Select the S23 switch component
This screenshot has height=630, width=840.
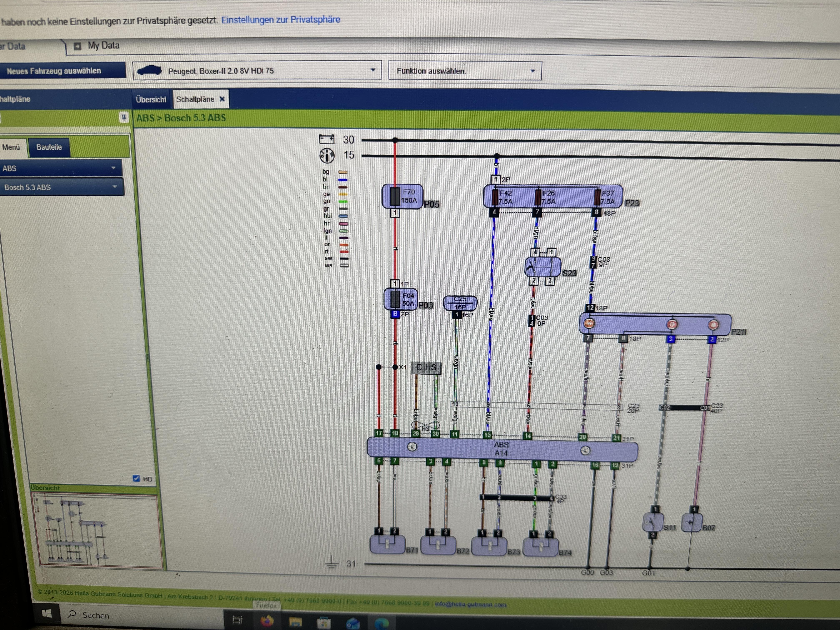click(542, 267)
